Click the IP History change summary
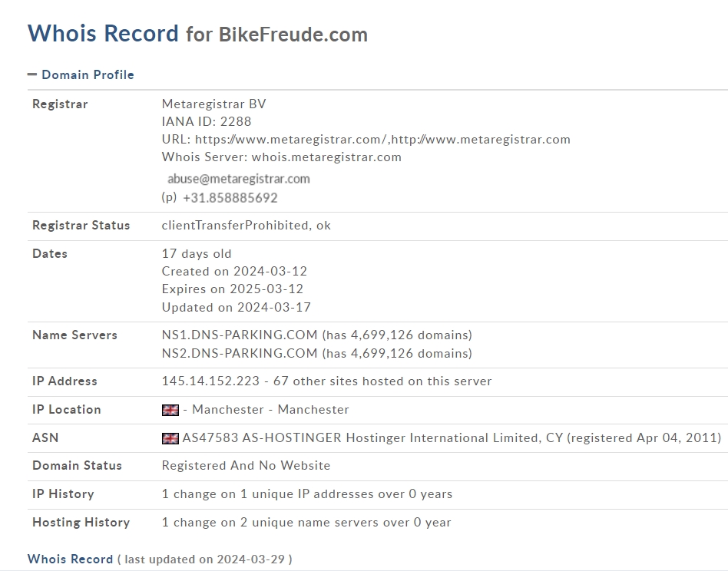Viewport: 728px width, 571px height. coord(307,494)
